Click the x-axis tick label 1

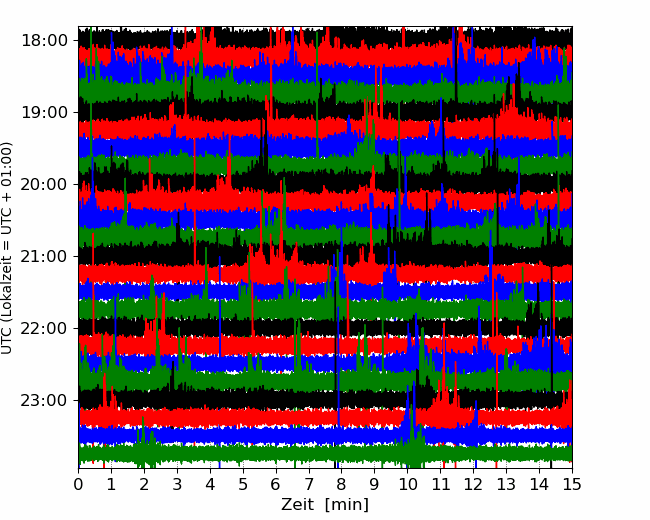(111, 484)
